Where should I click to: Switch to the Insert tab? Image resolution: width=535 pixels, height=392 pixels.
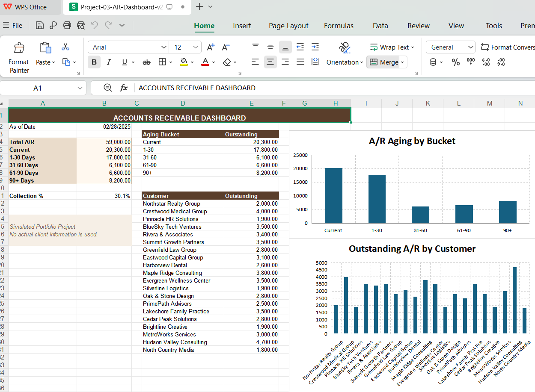pos(242,26)
